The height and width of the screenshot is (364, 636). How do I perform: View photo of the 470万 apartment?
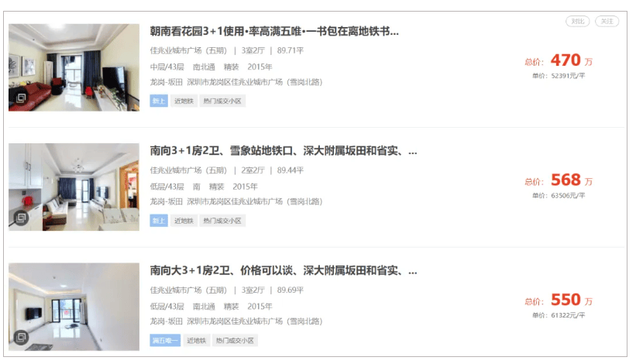point(74,67)
